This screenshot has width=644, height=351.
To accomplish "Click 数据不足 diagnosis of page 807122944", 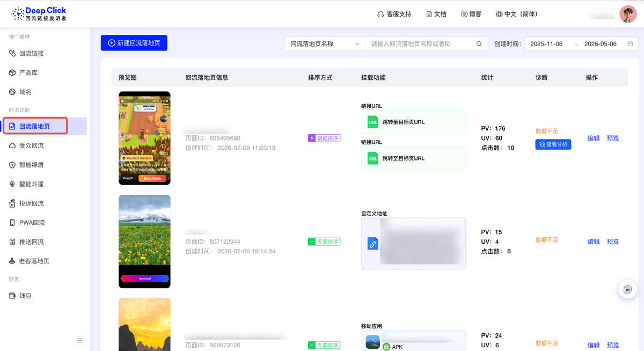I will [547, 240].
